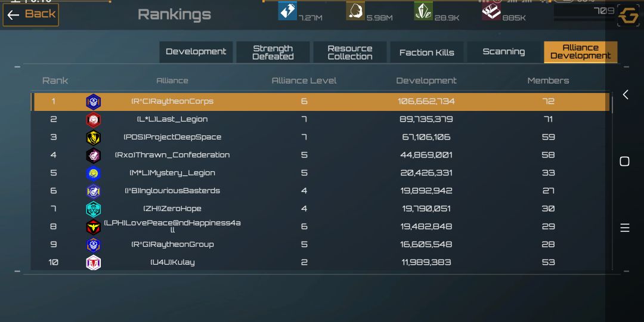Click InglouriousBasterds alliance emblem
Screen dimensions: 644x322
[93, 191]
